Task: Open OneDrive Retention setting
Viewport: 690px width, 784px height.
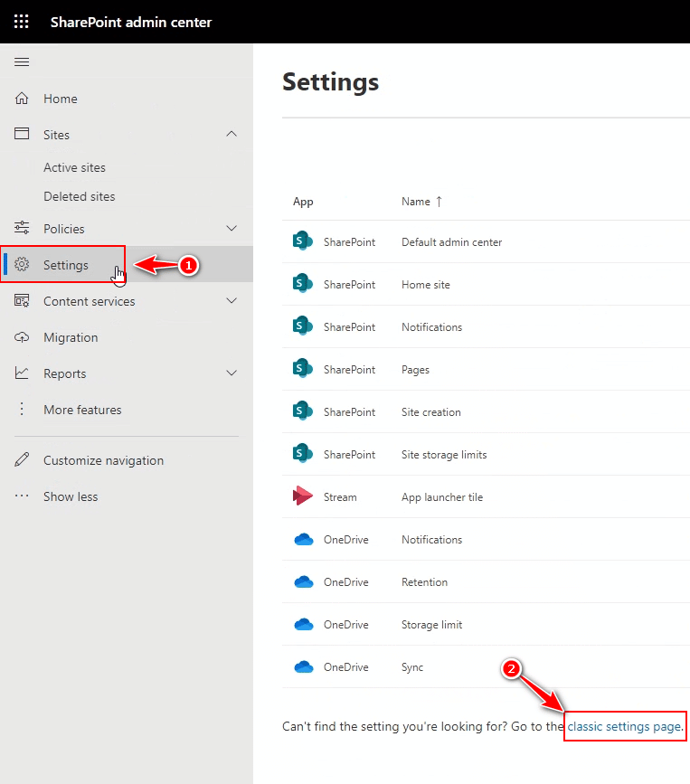Action: pos(424,582)
